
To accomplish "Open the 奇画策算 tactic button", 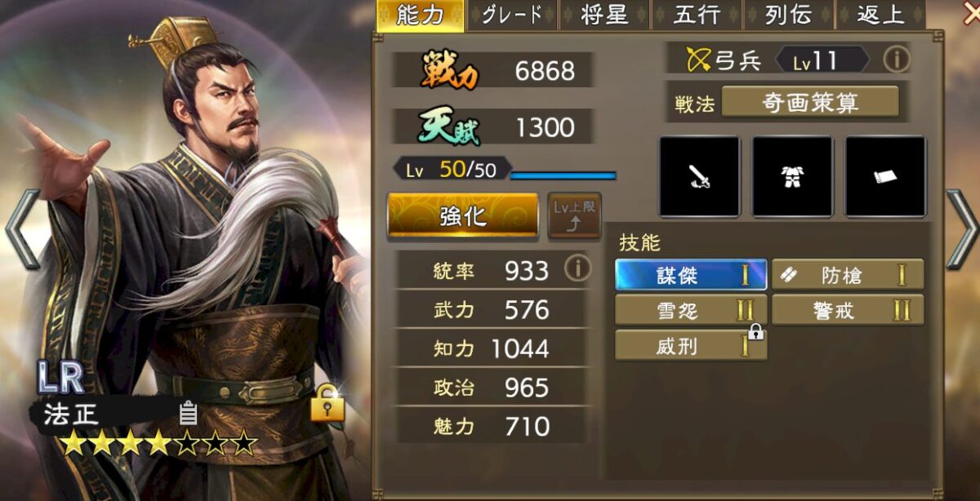I will point(810,102).
